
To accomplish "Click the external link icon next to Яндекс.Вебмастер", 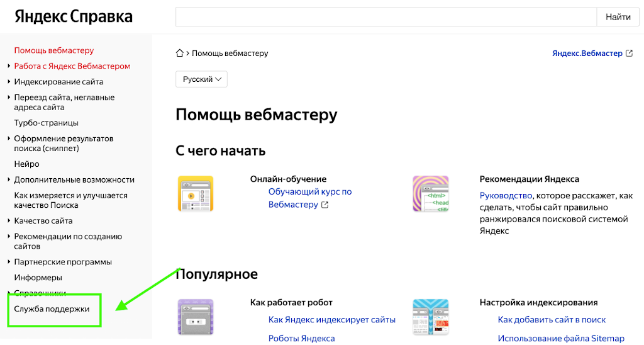I will pyautogui.click(x=629, y=53).
